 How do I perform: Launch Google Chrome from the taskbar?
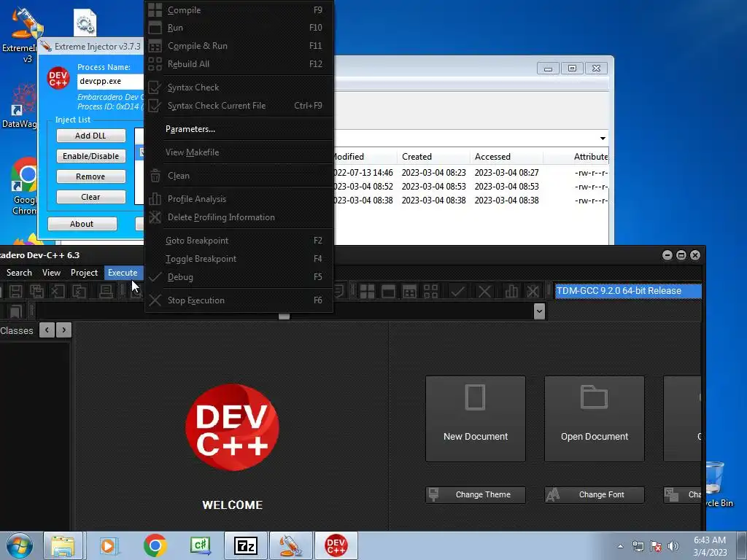click(155, 545)
